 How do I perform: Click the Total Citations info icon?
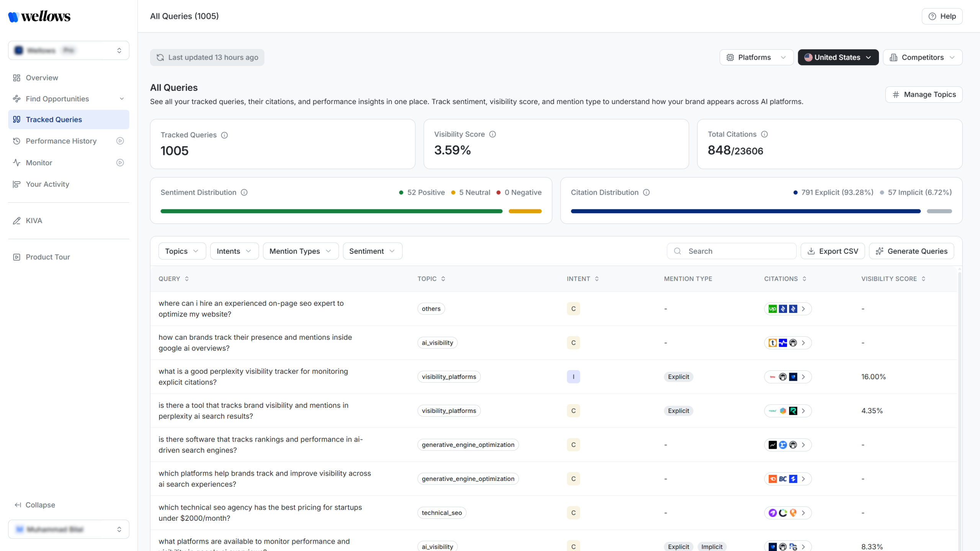[764, 134]
